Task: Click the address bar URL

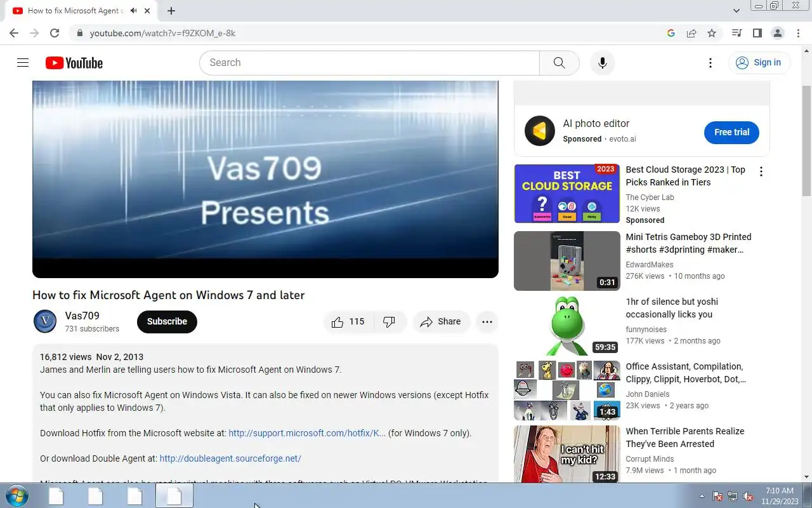Action: click(x=162, y=33)
